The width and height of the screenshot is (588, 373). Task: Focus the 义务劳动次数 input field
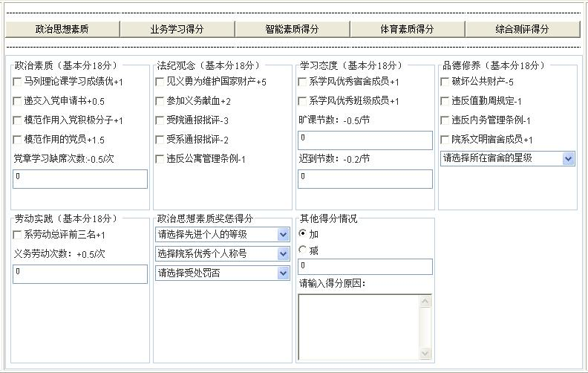(x=80, y=274)
